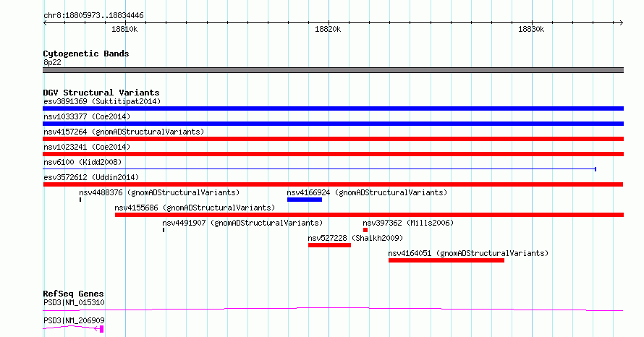Select the esv3572612 (Uddin2014) red bar

pyautogui.click(x=333, y=184)
